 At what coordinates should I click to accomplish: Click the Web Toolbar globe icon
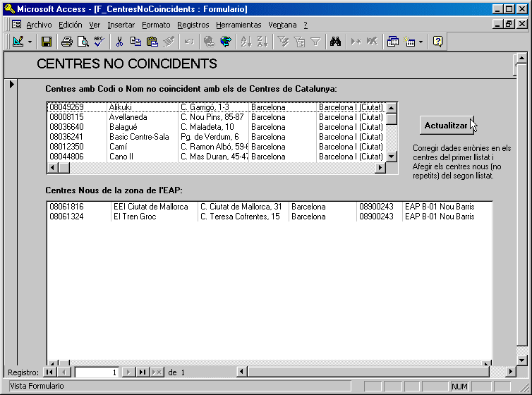226,42
